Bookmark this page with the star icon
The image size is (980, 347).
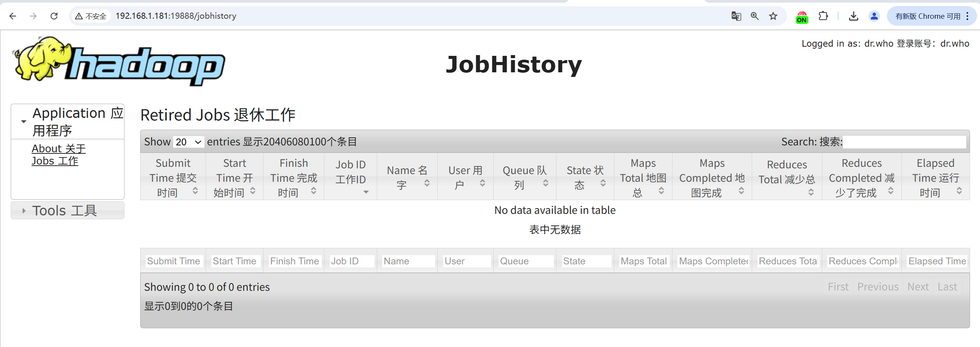(x=773, y=16)
